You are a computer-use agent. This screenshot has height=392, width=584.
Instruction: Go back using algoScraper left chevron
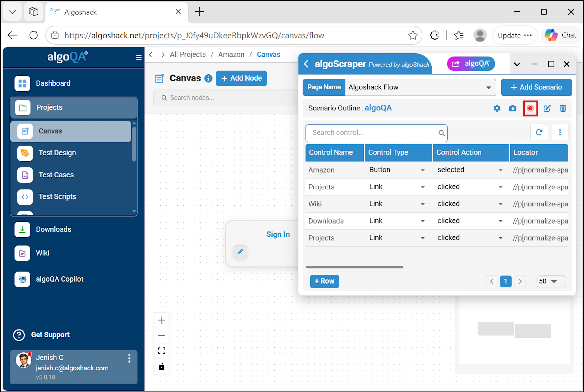(306, 64)
